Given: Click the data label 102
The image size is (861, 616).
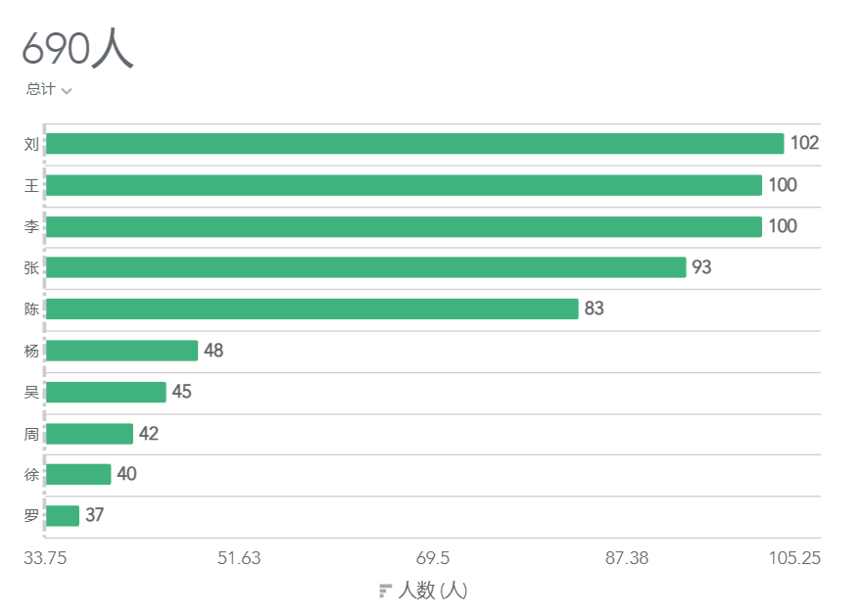Looking at the screenshot, I should [804, 143].
